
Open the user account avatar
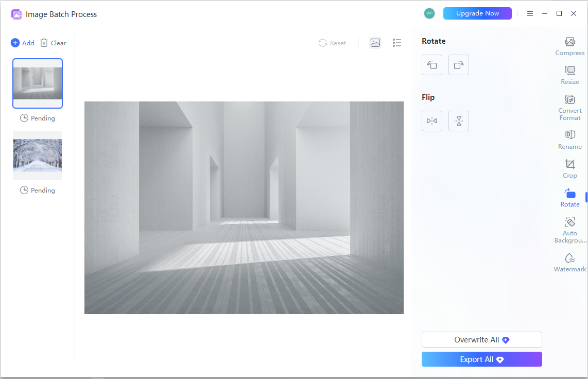coord(429,13)
